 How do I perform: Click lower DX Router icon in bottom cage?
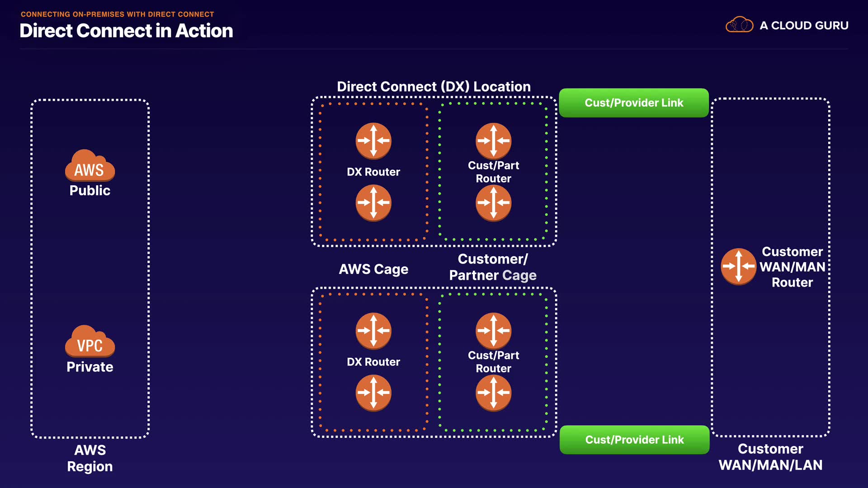tap(373, 393)
